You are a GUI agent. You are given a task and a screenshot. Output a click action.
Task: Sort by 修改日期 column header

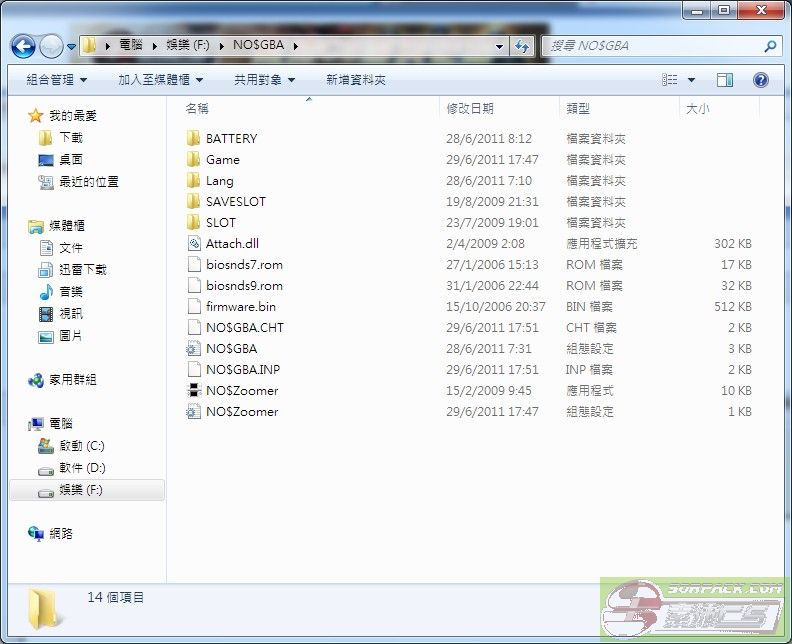[470, 108]
